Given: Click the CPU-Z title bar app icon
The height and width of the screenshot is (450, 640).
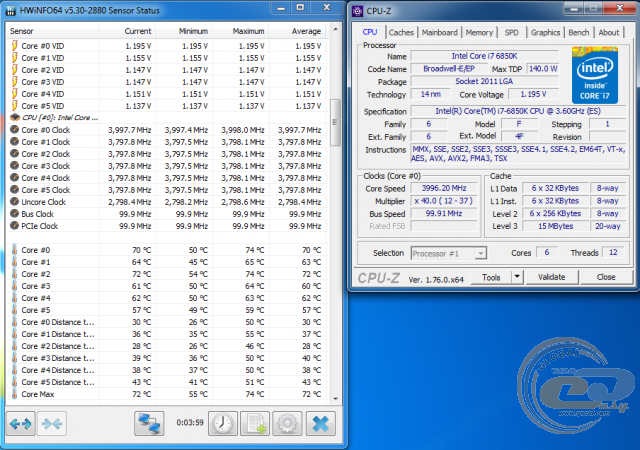Looking at the screenshot, I should (x=358, y=11).
